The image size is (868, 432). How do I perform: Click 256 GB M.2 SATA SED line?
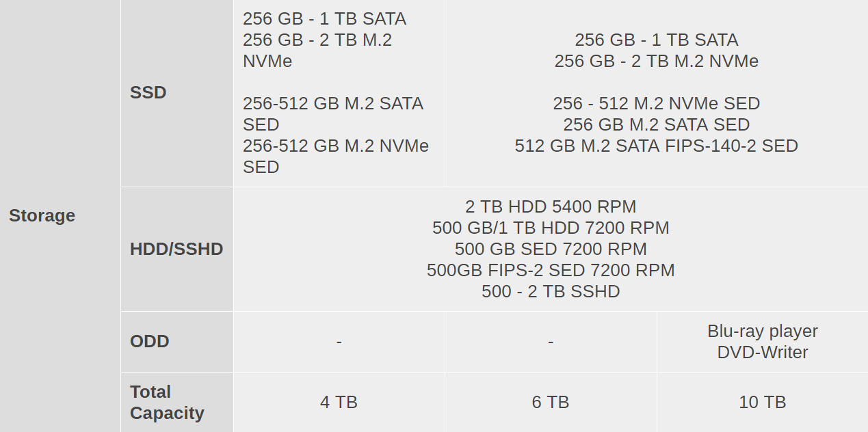tap(657, 125)
